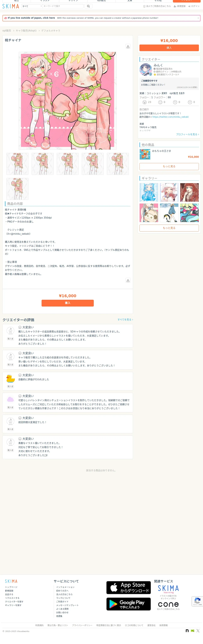Click the magnifier search button
The image size is (203, 644).
click(x=88, y=6)
